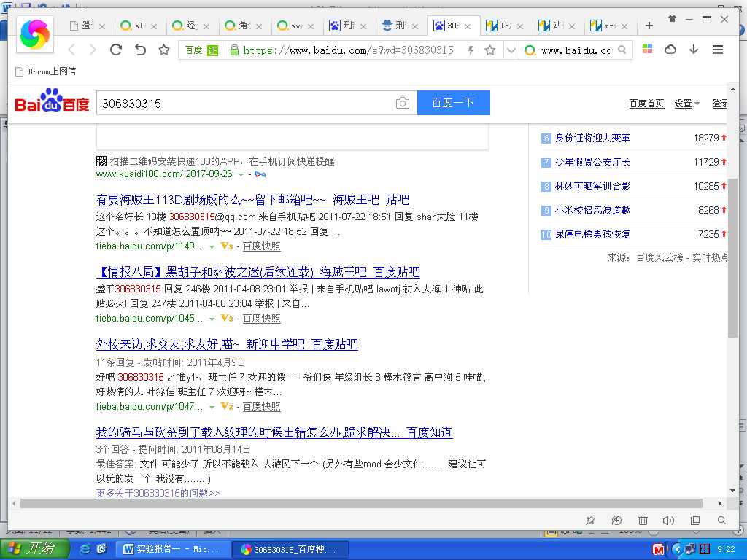This screenshot has height=560, width=747.
Task: Expand dropdown arrow after www.kuaidi100.com date
Action: point(241,175)
